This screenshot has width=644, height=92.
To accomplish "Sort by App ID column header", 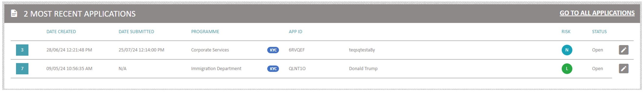I will point(295,32).
